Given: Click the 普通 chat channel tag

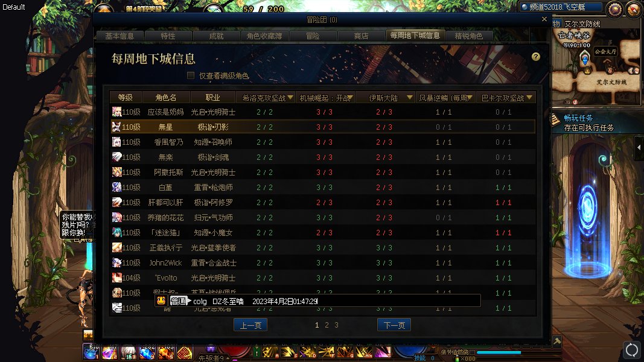Looking at the screenshot, I should (x=178, y=301).
